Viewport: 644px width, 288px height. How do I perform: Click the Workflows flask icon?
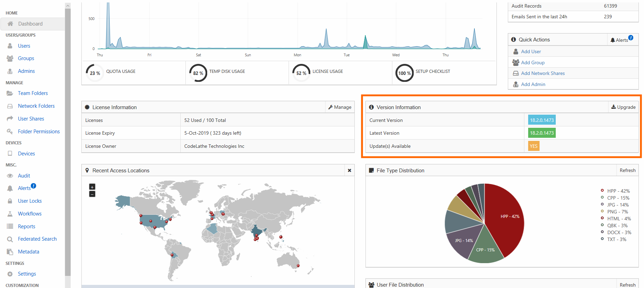click(x=10, y=214)
